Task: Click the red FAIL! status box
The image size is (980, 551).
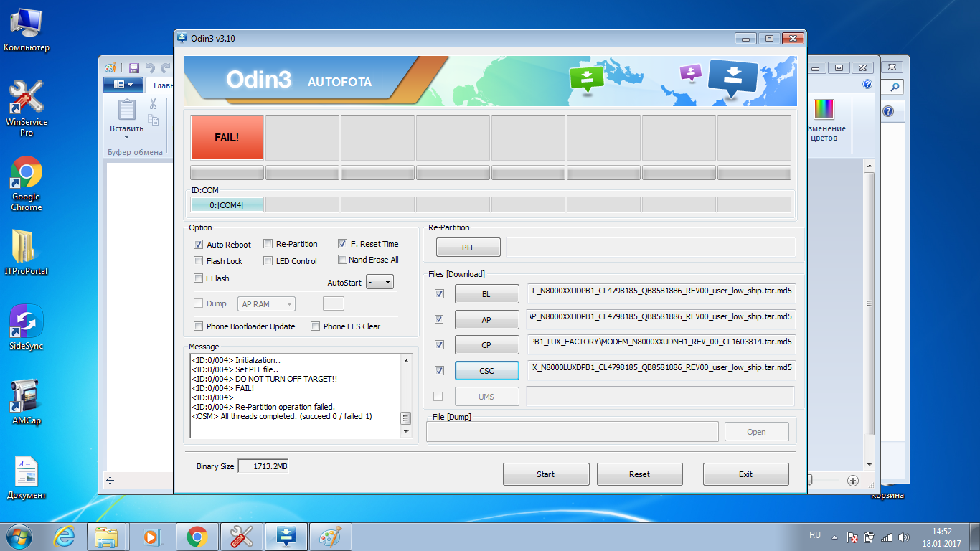Action: tap(227, 137)
